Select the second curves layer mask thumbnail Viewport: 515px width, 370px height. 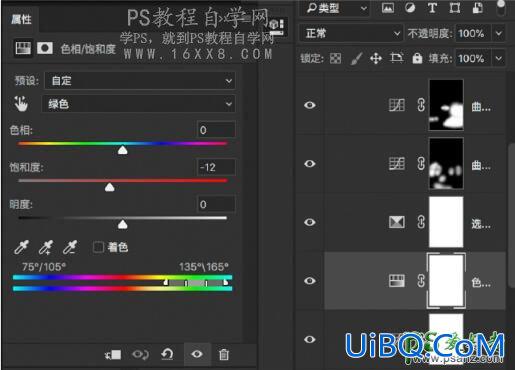[446, 163]
